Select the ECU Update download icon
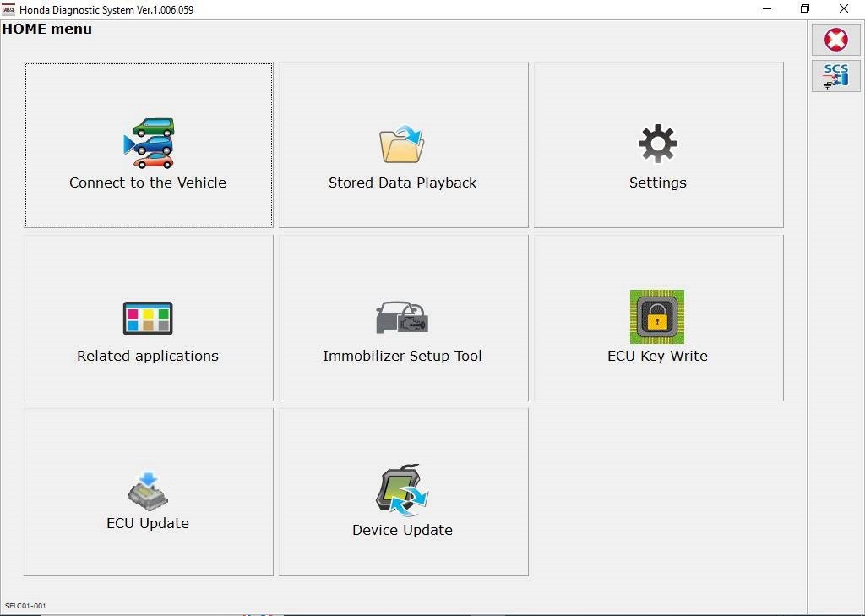Viewport: 865px width, 616px height. coord(148,491)
